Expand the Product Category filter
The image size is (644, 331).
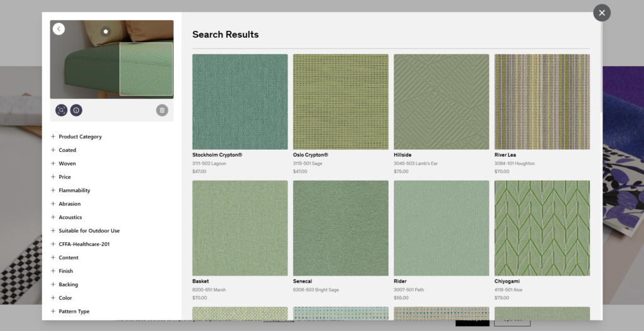pos(76,137)
